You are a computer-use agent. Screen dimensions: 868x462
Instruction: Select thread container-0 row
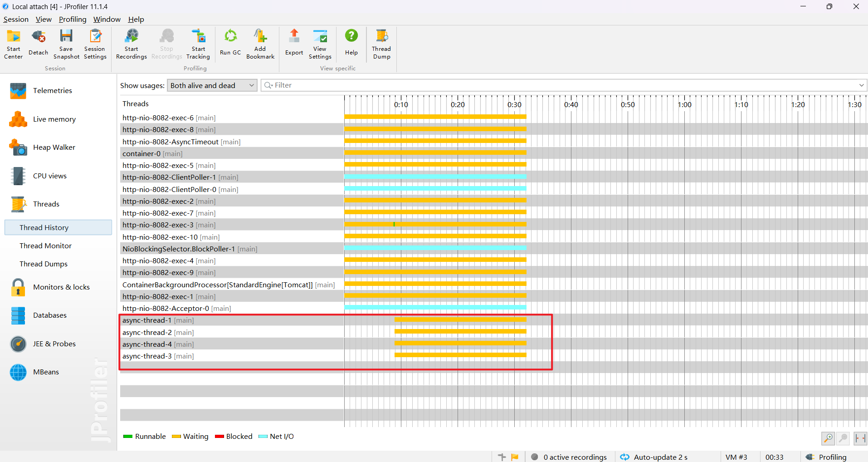click(232, 153)
